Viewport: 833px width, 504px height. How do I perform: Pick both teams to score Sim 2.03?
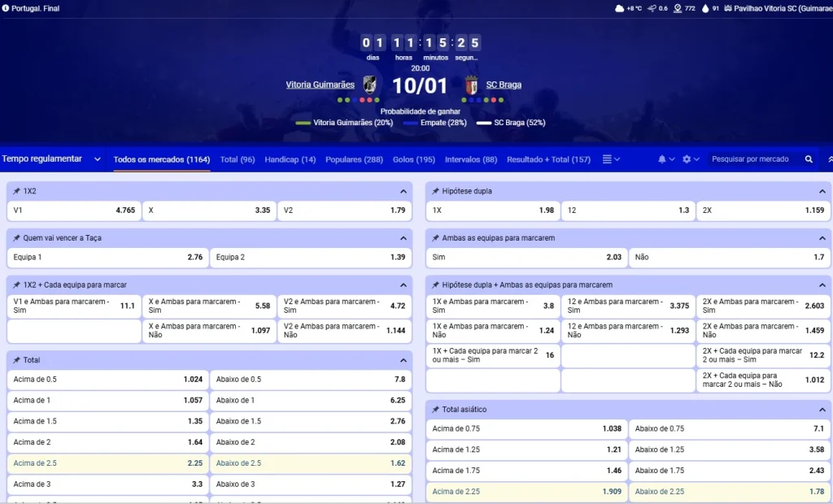pyautogui.click(x=527, y=257)
